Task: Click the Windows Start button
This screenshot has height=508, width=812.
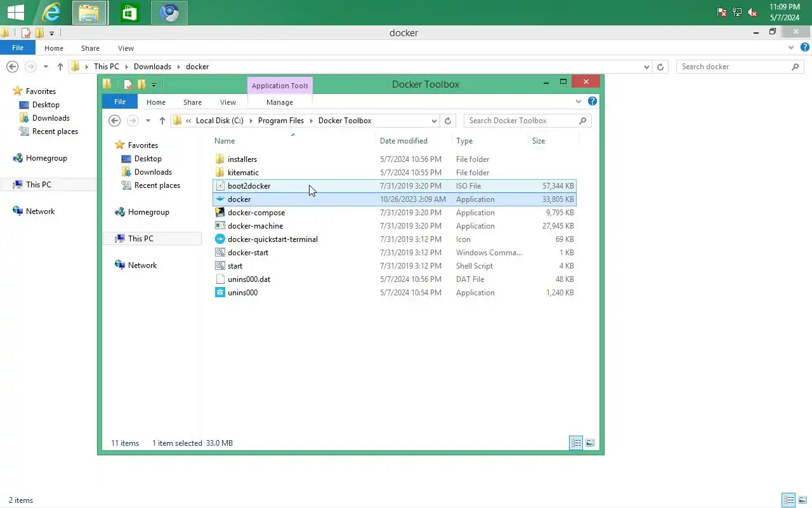Action: pos(15,13)
